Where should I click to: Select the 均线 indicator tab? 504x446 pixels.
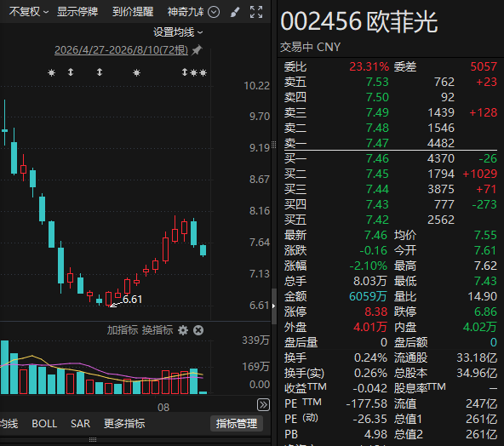[9, 424]
